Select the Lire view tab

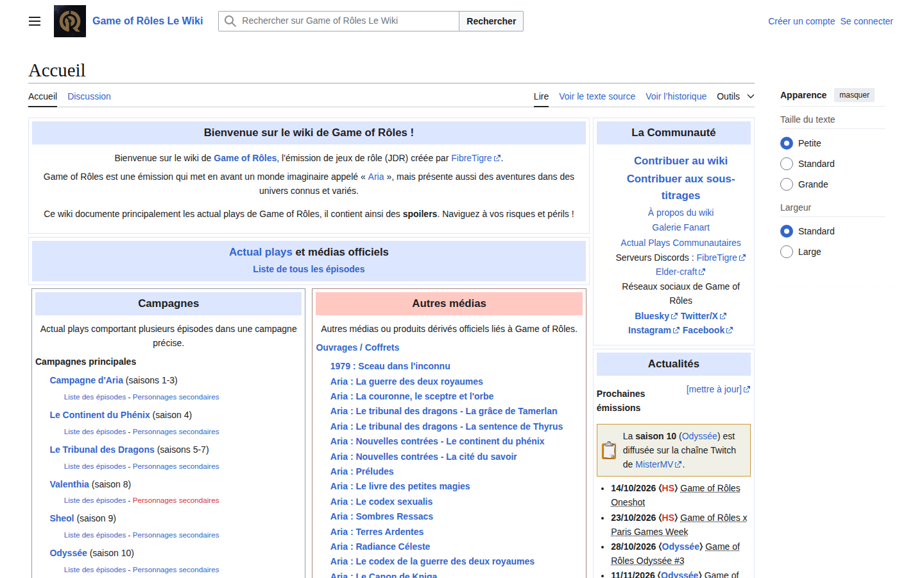coord(541,96)
